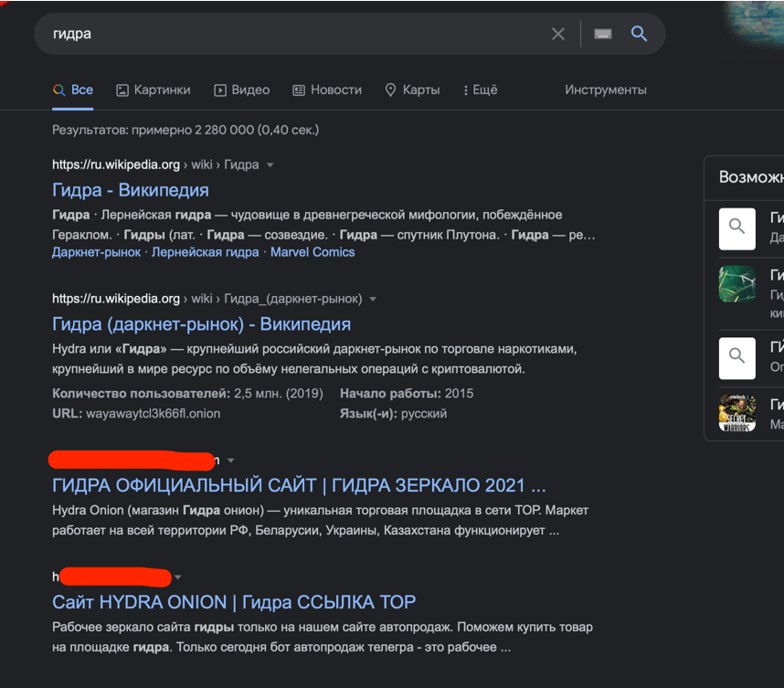This screenshot has height=688, width=784.
Task: Open the Marvel Comics sitelink
Action: (x=313, y=252)
